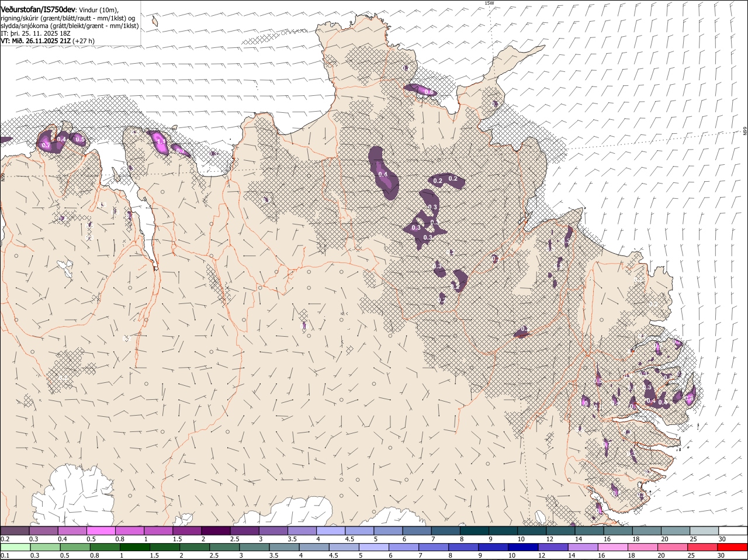Pick the pale grey 25–30 swatch in upper legend
The height and width of the screenshot is (560, 748).
pos(705,530)
